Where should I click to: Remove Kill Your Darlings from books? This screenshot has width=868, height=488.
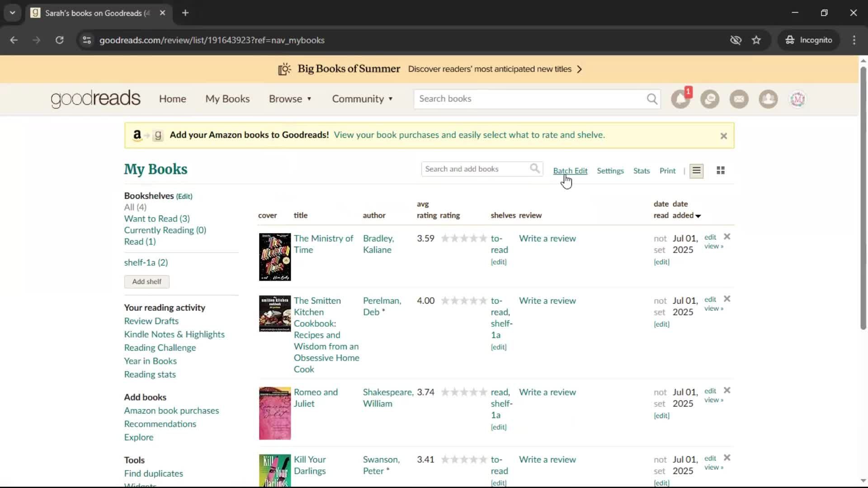[727, 457]
